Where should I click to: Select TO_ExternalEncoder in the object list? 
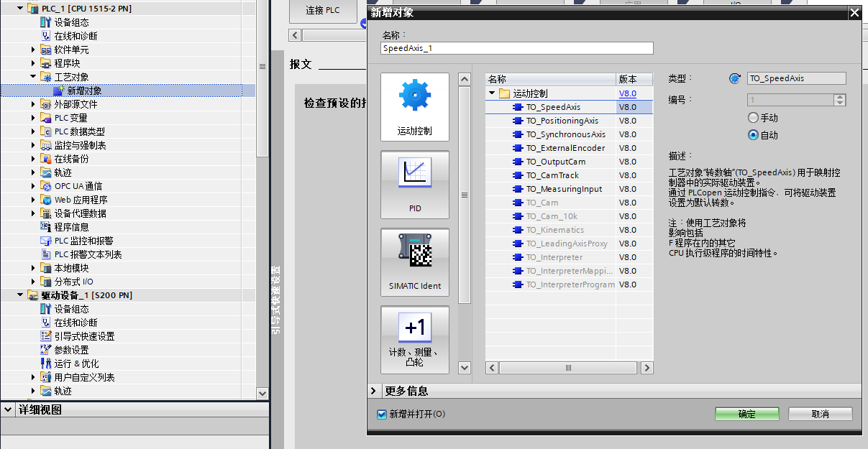[565, 148]
